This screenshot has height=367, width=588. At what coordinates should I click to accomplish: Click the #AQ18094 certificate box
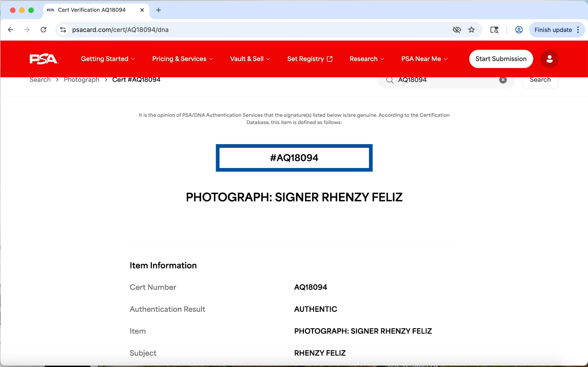[294, 158]
